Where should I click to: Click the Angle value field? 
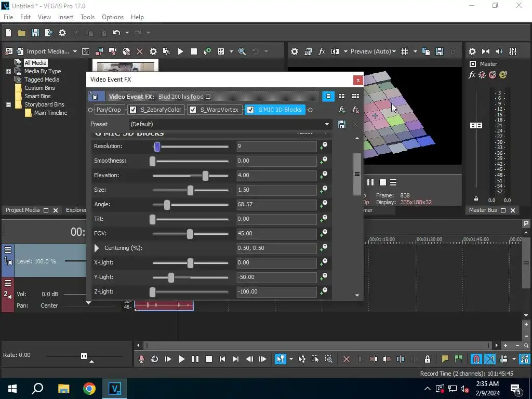click(x=276, y=204)
